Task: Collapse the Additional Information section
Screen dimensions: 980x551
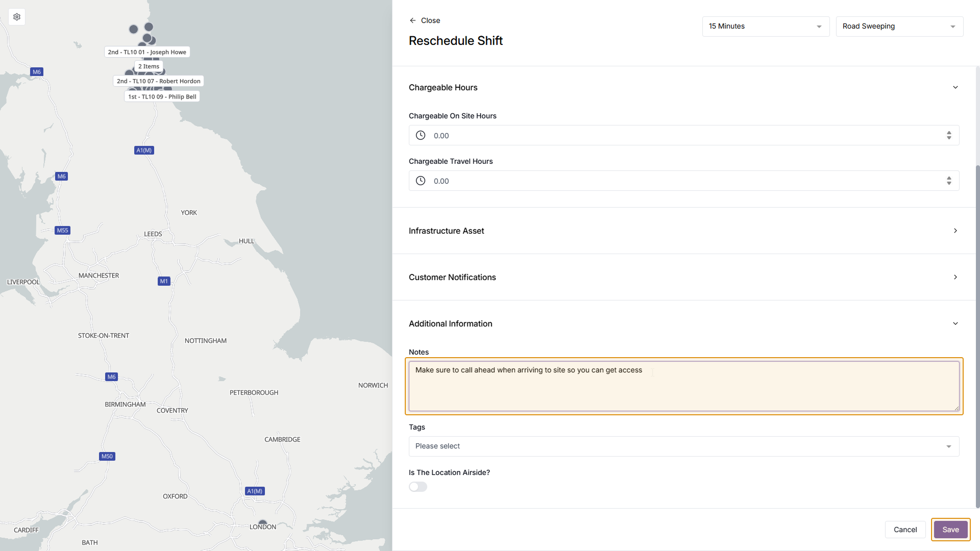Action: coord(955,323)
